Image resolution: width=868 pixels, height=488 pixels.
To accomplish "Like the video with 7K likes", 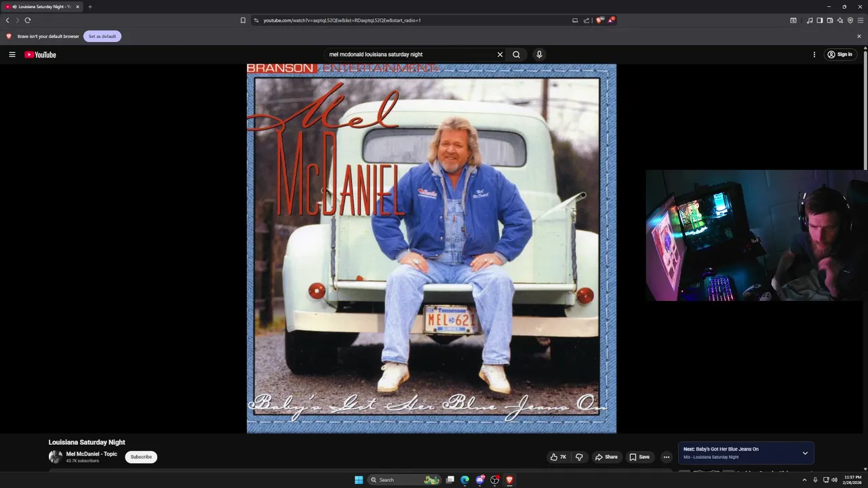I will click(x=559, y=457).
